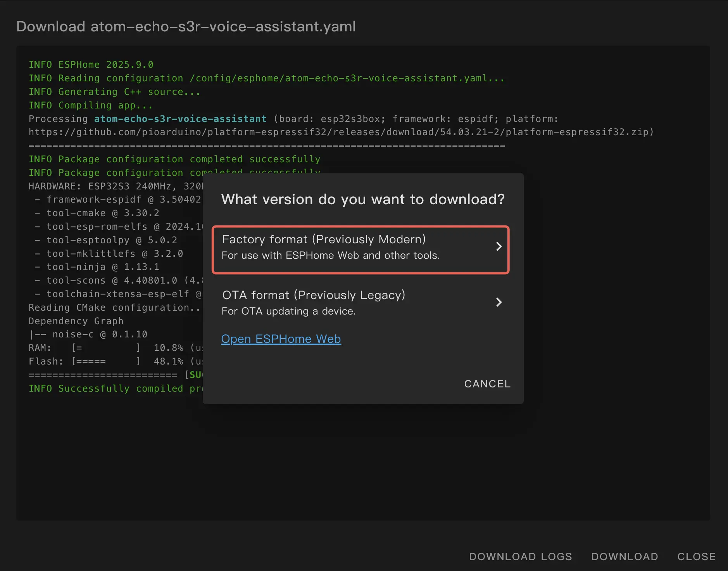Image resolution: width=728 pixels, height=571 pixels.
Task: Click the RAM usage bar in the log
Action: point(105,348)
